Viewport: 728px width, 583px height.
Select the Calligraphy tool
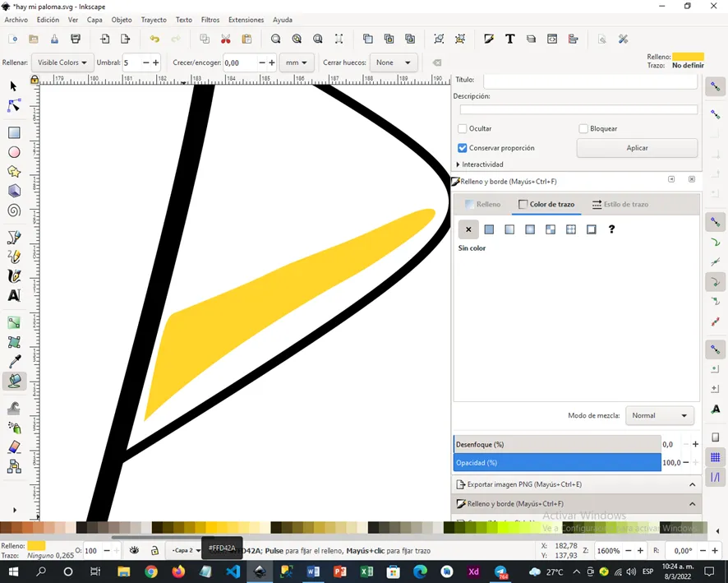click(x=14, y=276)
